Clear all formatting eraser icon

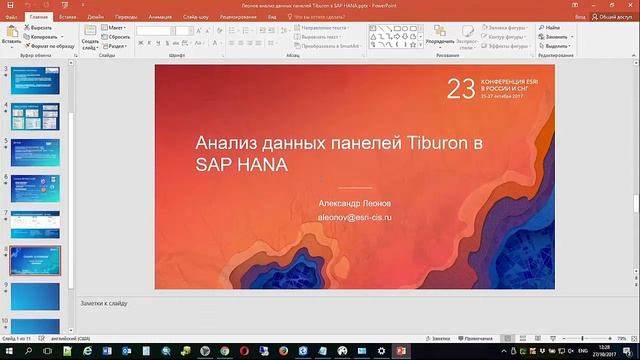point(220,31)
